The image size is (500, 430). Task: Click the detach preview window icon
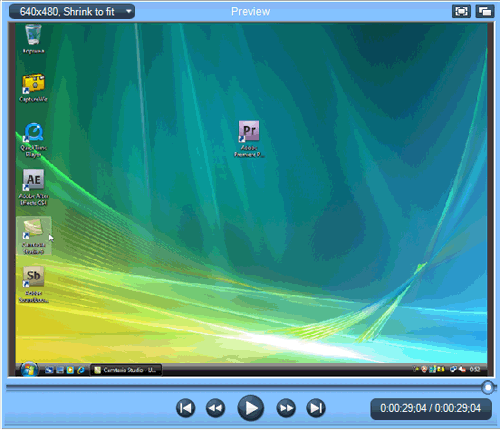click(x=485, y=11)
